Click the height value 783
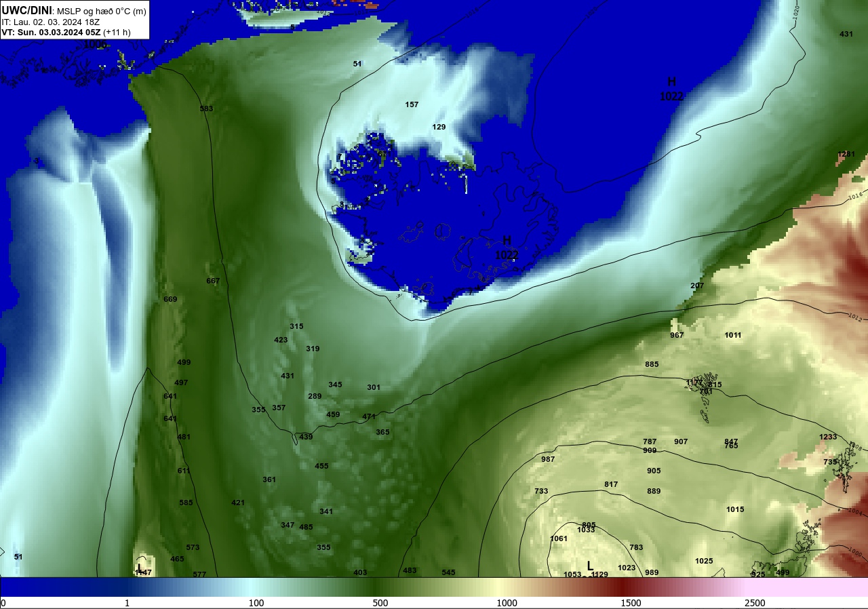Viewport: 868px width, 609px height. [636, 547]
